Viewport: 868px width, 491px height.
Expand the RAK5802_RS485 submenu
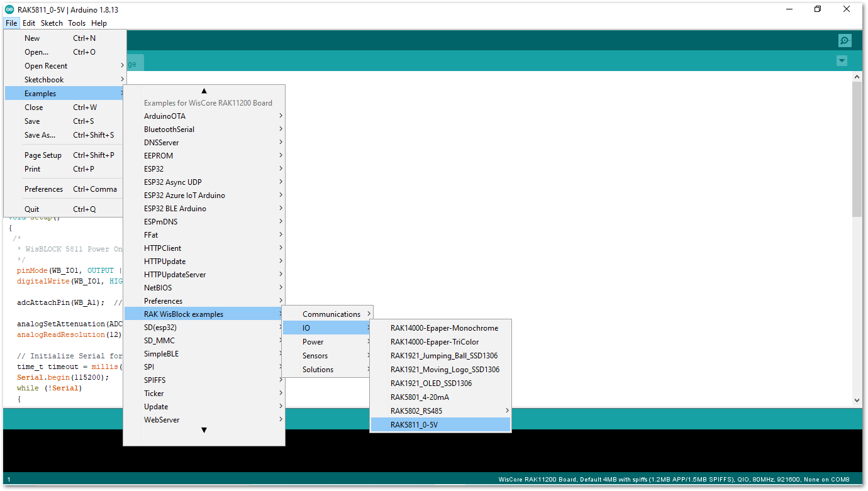click(441, 411)
